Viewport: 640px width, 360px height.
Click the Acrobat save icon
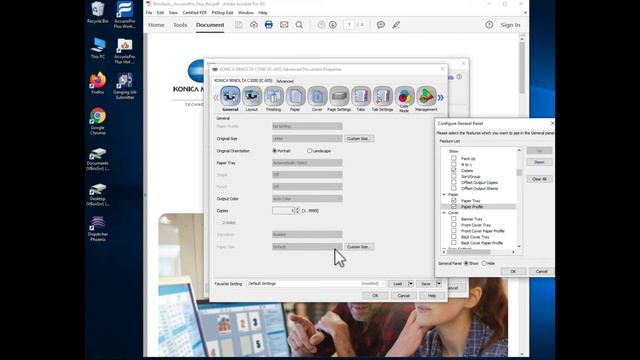click(x=238, y=25)
